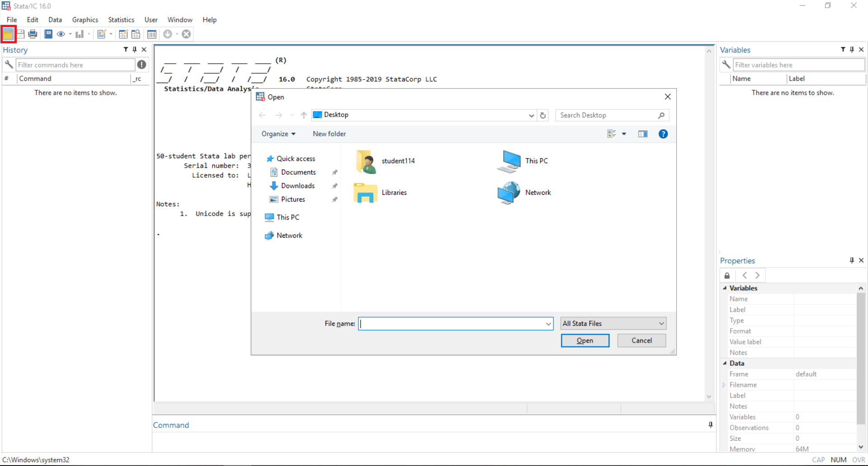Click the Cancel button
The width and height of the screenshot is (868, 466).
[x=642, y=341]
